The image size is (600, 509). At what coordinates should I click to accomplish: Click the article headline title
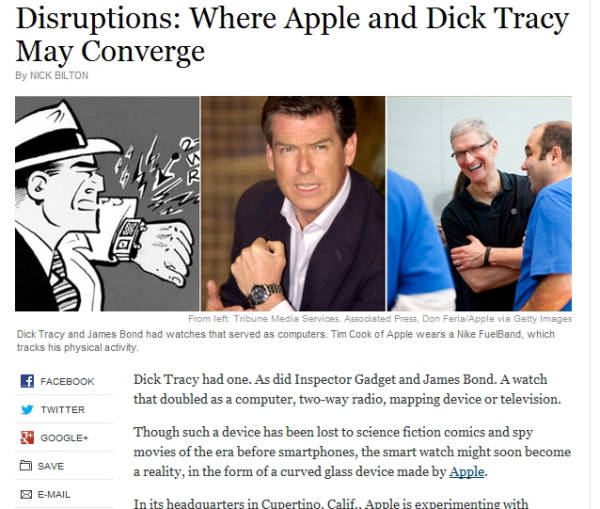[293, 34]
